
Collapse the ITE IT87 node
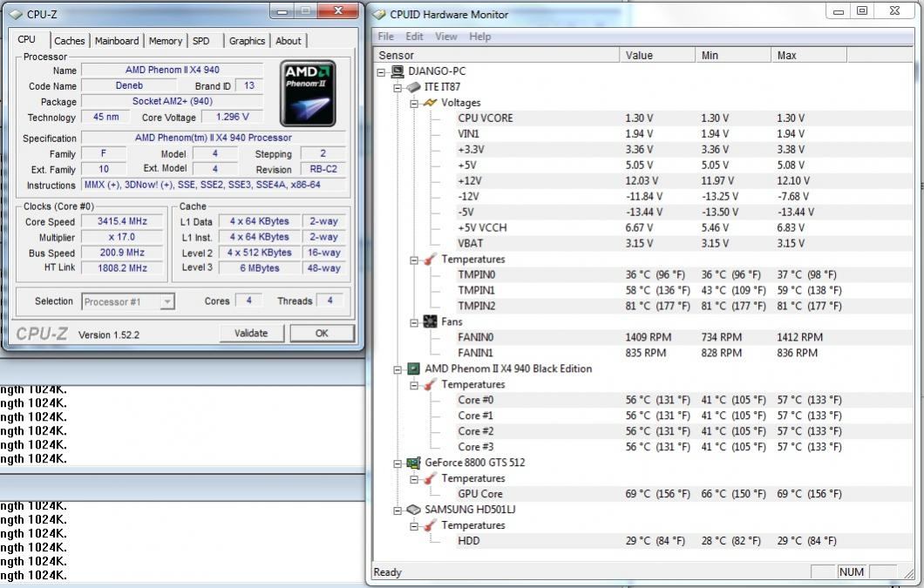coord(397,88)
